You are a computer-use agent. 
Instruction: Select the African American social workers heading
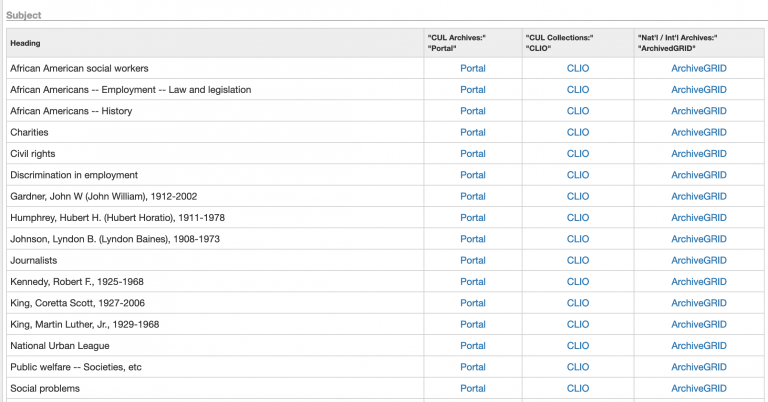coord(79,69)
